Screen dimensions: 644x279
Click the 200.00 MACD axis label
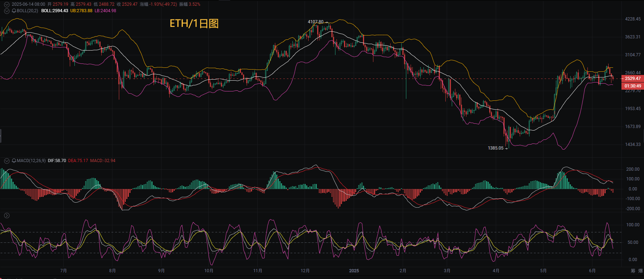coord(633,169)
